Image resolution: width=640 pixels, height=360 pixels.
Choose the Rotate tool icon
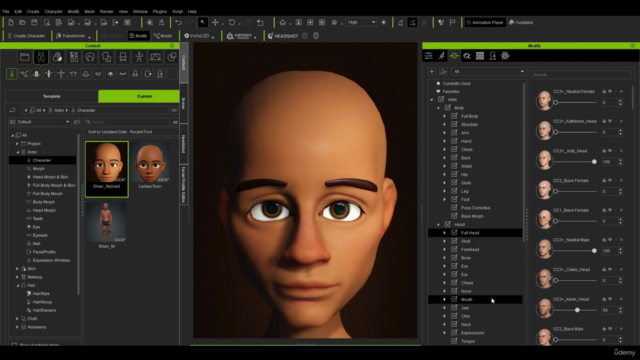pyautogui.click(x=232, y=22)
